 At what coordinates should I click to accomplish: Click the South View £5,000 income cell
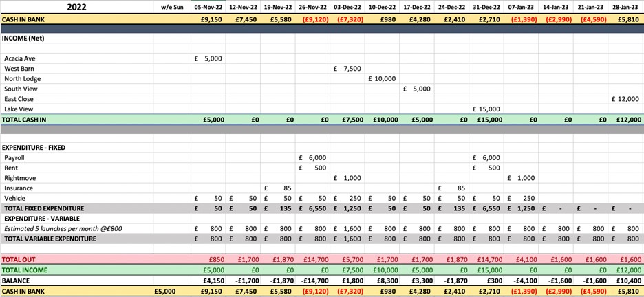point(416,89)
